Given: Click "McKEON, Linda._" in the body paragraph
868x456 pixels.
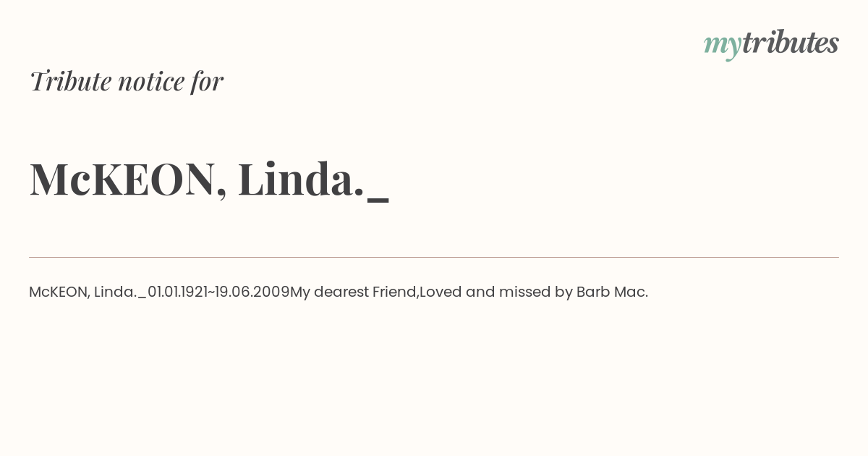Looking at the screenshot, I should [x=88, y=292].
